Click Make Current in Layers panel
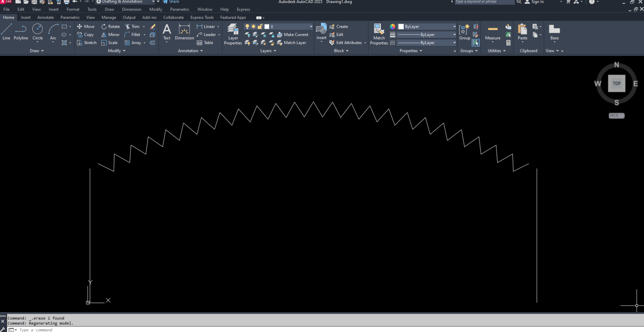The height and width of the screenshot is (332, 644). [293, 35]
